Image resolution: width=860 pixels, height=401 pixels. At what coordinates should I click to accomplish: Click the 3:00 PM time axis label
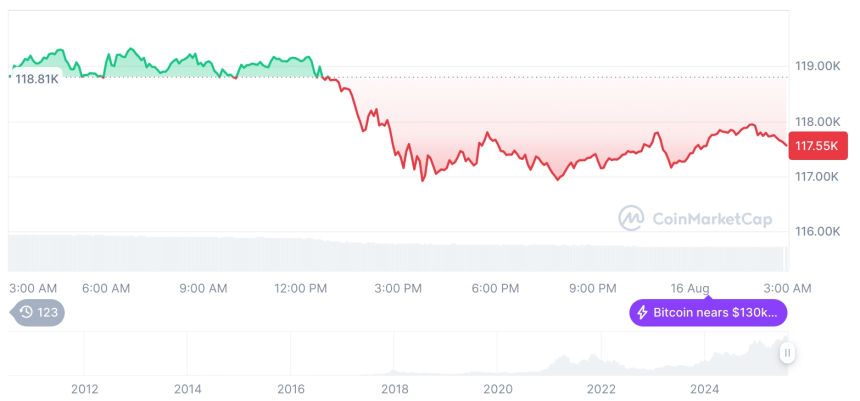tap(398, 288)
